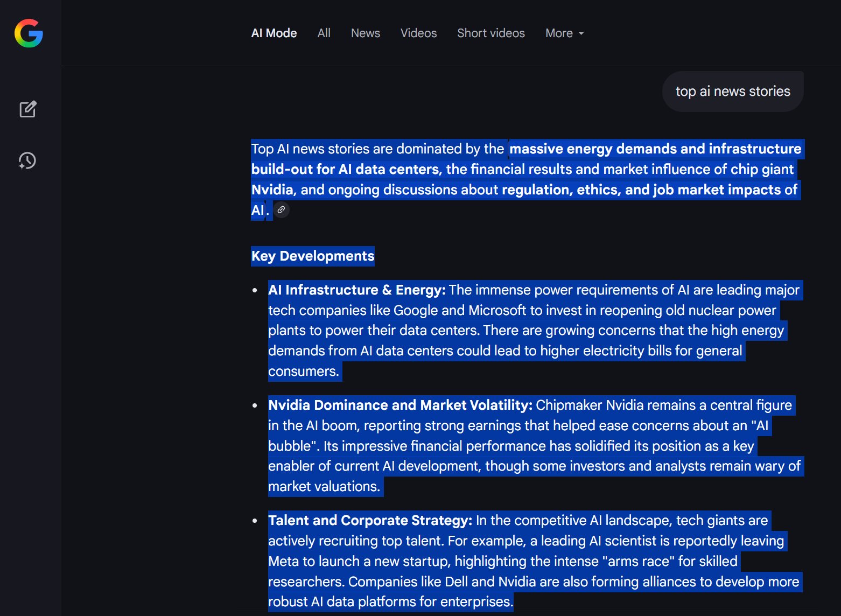The height and width of the screenshot is (616, 841).
Task: Click the Google logo
Action: (29, 33)
